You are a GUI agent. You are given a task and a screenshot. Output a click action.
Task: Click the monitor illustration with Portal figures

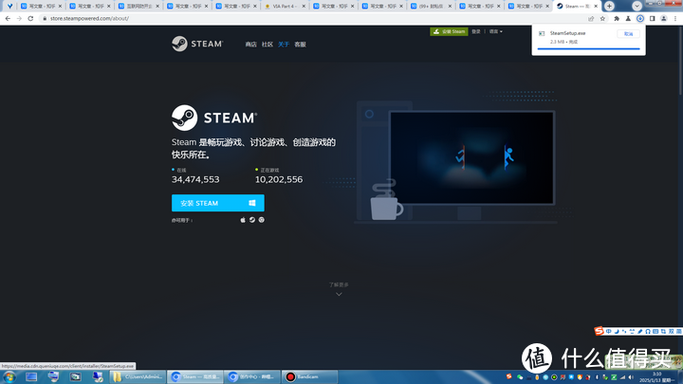point(472,158)
